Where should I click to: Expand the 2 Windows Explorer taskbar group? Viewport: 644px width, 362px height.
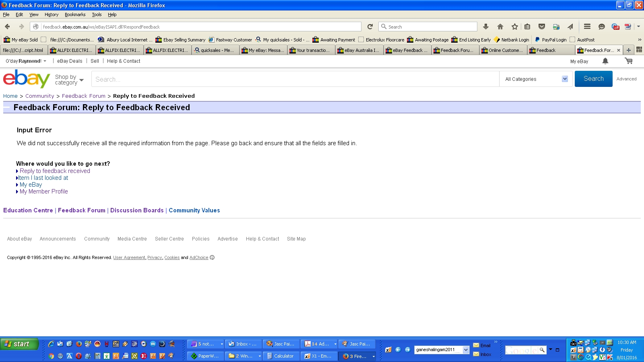[x=259, y=356]
